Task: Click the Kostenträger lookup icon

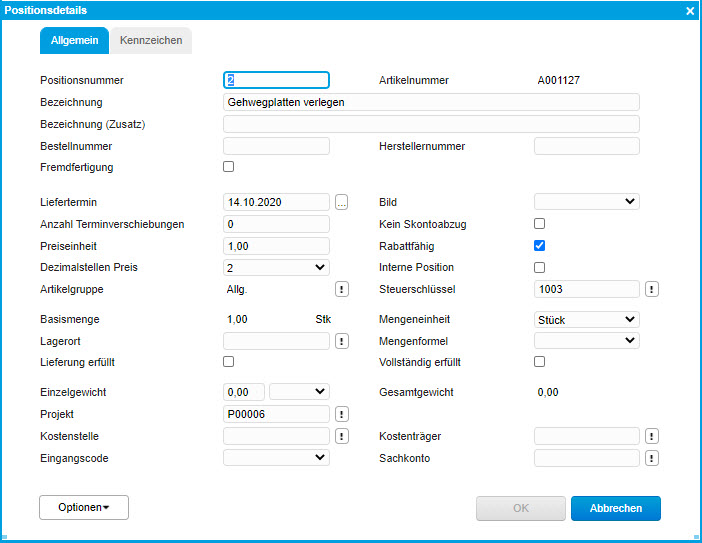Action: point(652,436)
